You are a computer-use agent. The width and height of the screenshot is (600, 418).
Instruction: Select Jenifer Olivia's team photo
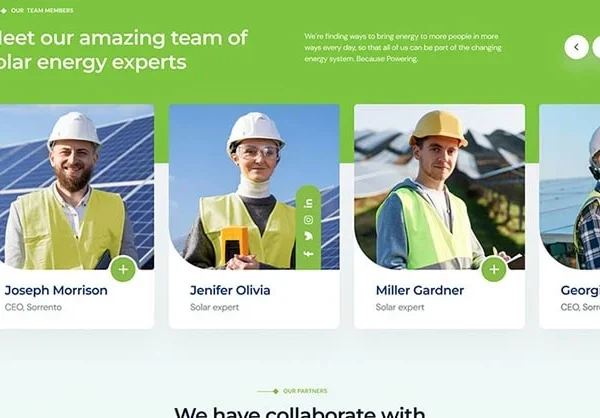pos(254,187)
